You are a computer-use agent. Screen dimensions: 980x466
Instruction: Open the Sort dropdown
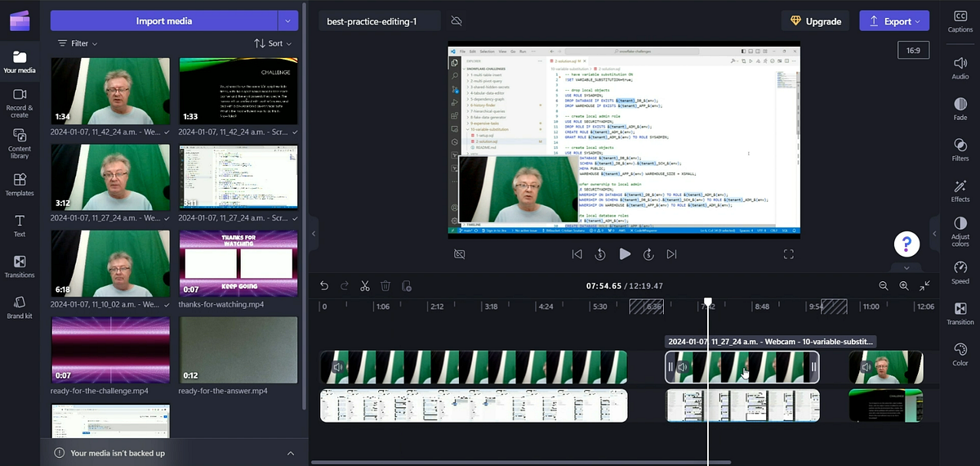[x=273, y=43]
